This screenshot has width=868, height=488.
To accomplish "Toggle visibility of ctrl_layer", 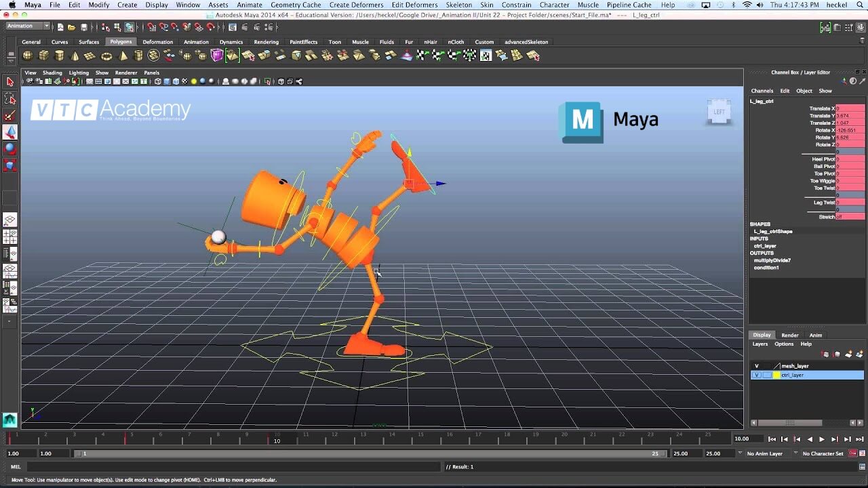I will coord(757,375).
